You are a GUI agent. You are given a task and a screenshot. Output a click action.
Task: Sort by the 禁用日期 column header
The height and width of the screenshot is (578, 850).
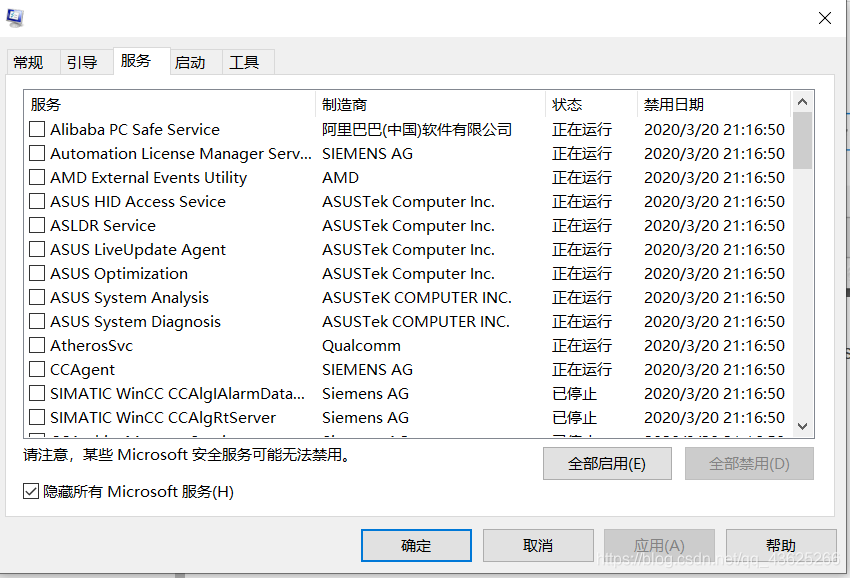[x=714, y=104]
